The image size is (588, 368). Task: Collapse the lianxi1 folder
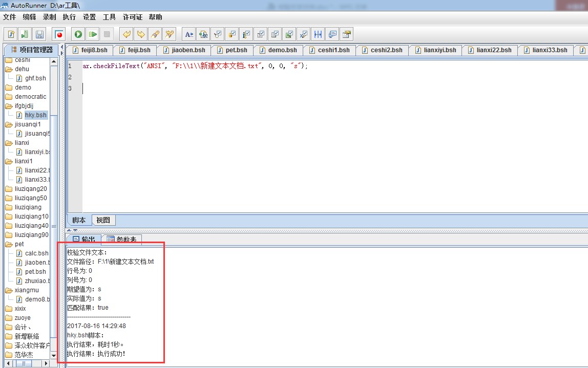click(9, 161)
